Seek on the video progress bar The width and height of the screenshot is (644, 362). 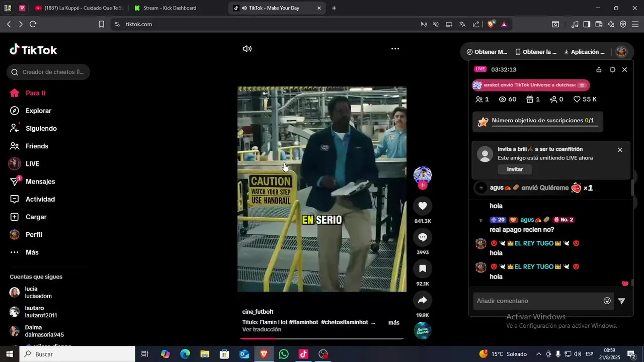(322, 338)
